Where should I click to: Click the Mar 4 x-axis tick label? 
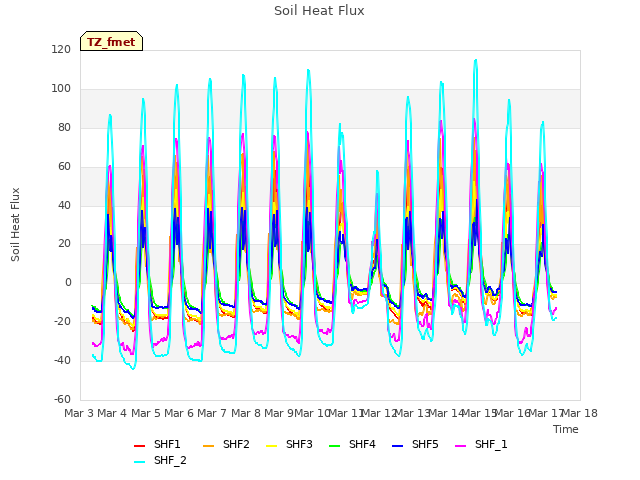[x=112, y=413]
